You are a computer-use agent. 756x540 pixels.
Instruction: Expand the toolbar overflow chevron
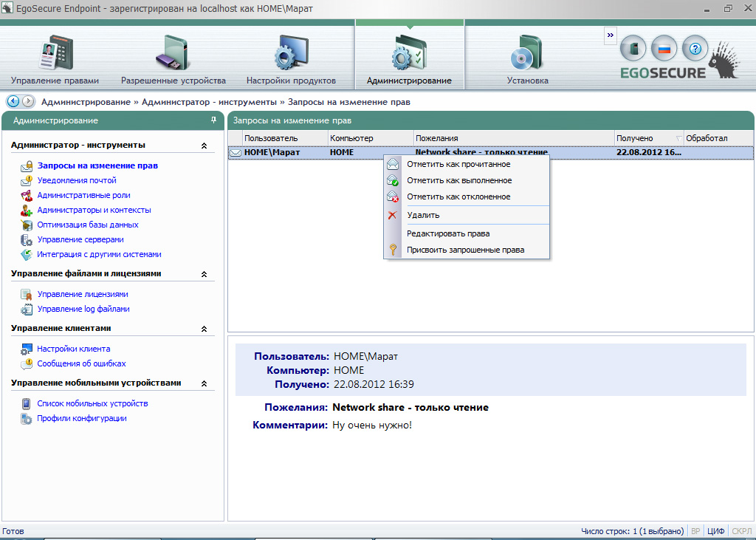pyautogui.click(x=610, y=35)
